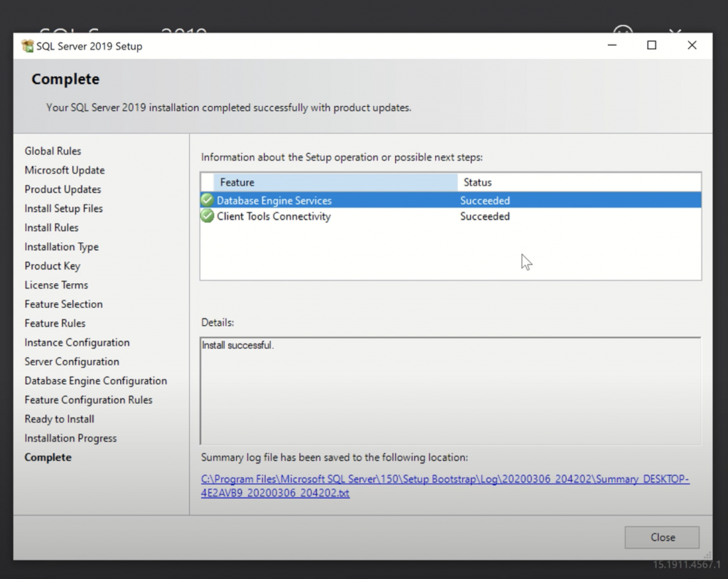Click the Product Key step
This screenshot has height=579, width=728.
tap(53, 266)
